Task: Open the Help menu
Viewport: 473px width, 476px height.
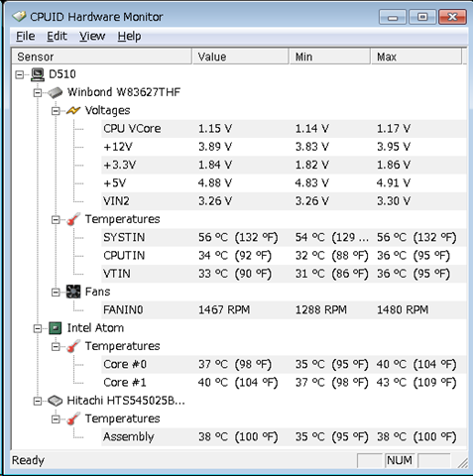Action: pos(129,36)
